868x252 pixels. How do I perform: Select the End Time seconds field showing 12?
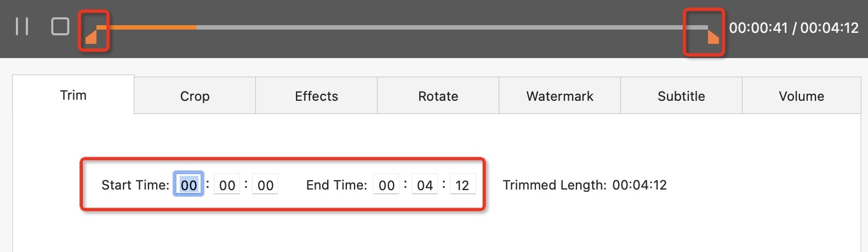click(462, 185)
